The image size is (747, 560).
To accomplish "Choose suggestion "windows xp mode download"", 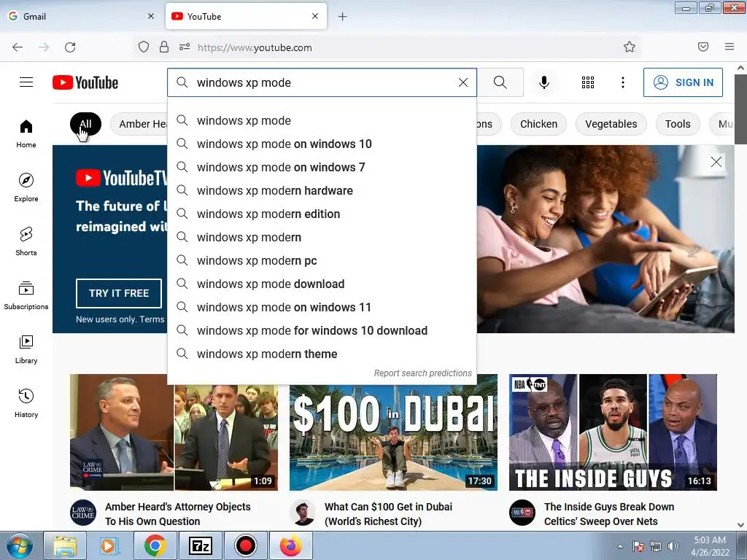I will point(322,284).
